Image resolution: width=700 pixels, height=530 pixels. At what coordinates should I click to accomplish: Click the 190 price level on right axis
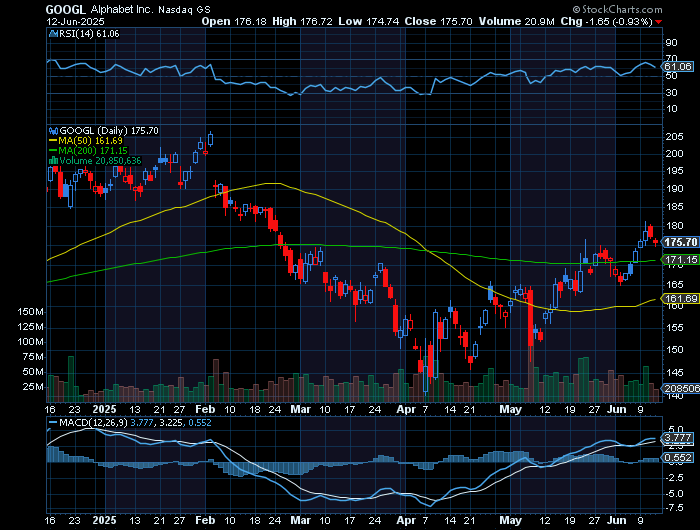tap(675, 188)
